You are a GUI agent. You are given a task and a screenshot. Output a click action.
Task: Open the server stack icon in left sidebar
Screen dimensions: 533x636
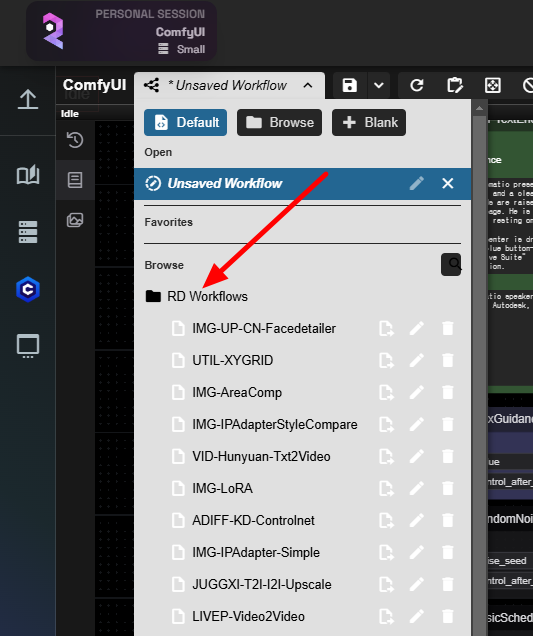[28, 232]
